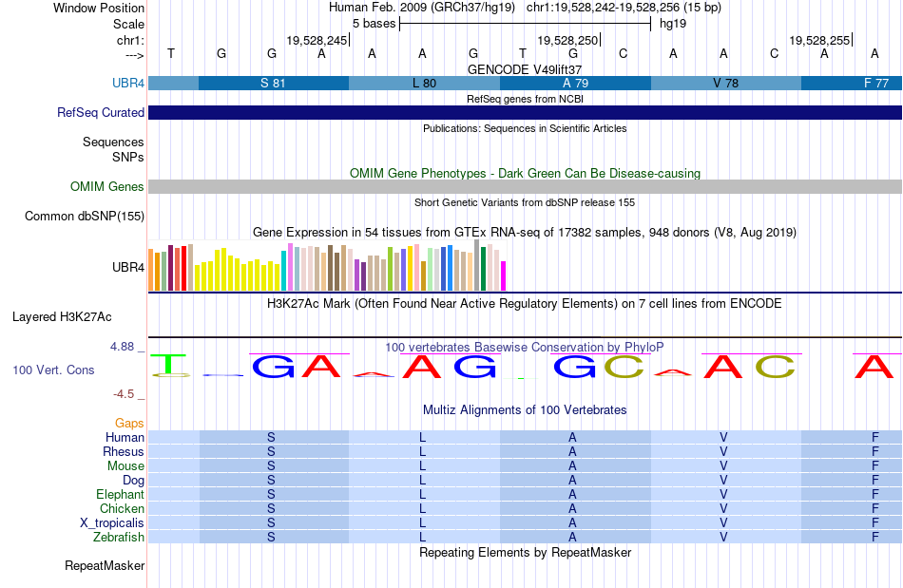Select the Chicken alignment row label

pos(122,508)
